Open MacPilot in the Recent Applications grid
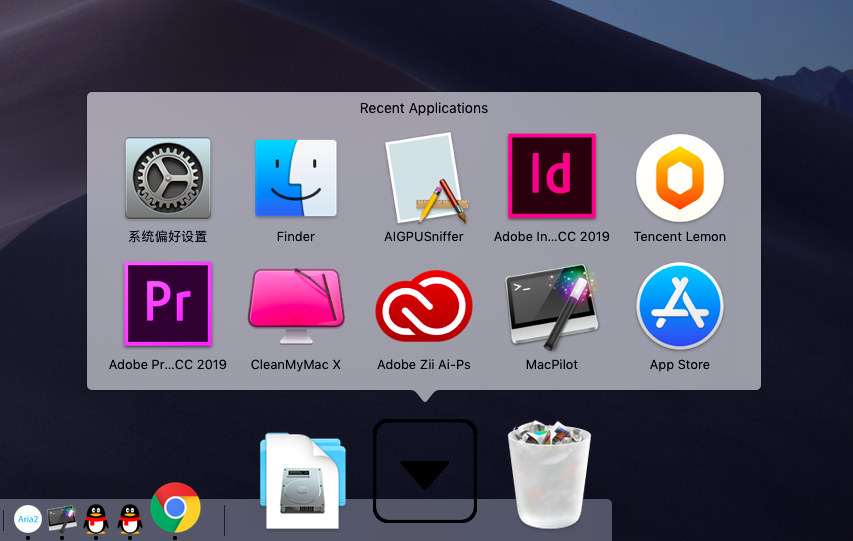This screenshot has width=853, height=541. [x=552, y=306]
